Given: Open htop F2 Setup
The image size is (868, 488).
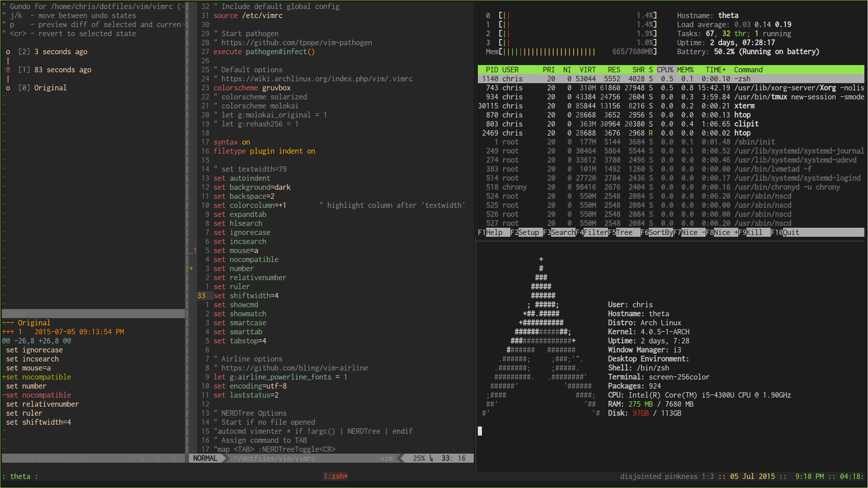Looking at the screenshot, I should tap(528, 232).
